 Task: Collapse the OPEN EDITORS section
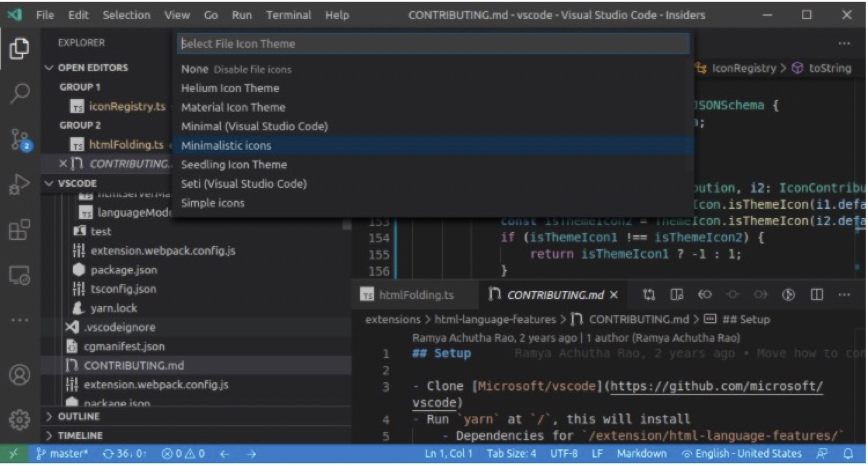(49, 67)
